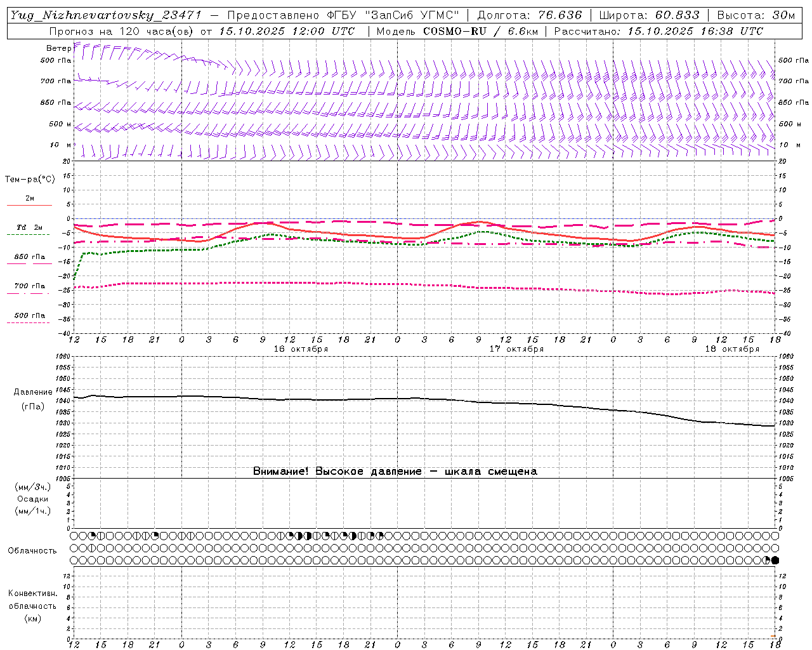Click the computed time 15.10.2025 16:38 UTC
This screenshot has height=650, width=812.
point(695,31)
